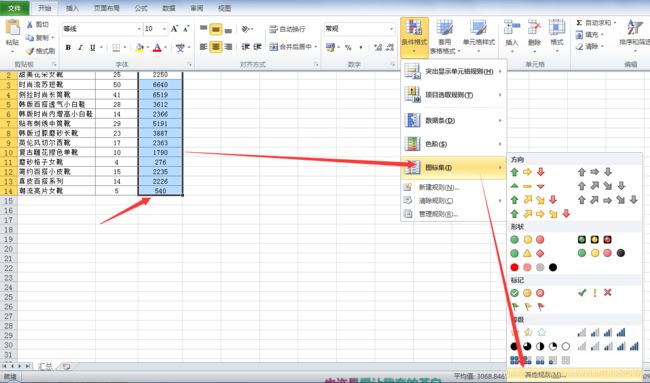Choose the 3 colored arrows icon set
This screenshot has width=650, height=383.
click(x=527, y=172)
